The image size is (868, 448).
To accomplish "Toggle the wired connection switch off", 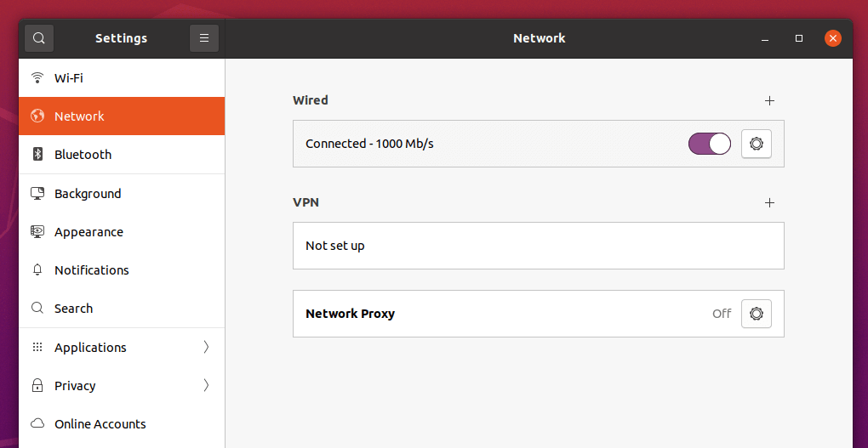I will coord(709,144).
